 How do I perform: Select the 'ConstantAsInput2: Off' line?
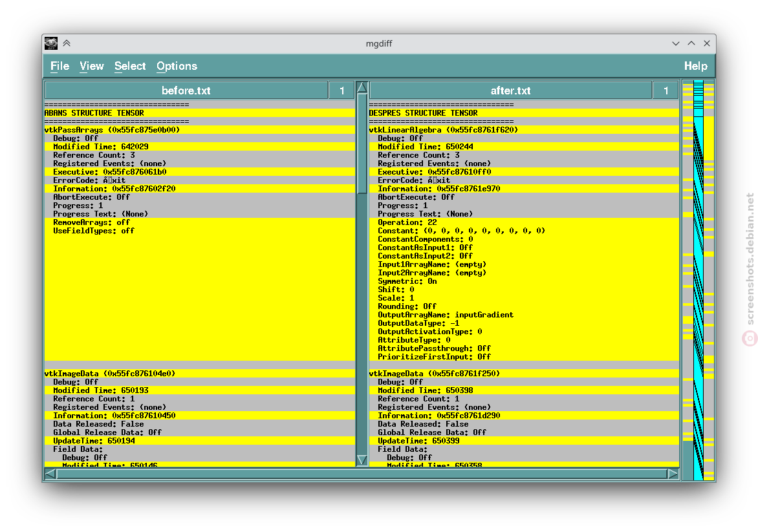[x=524, y=256]
